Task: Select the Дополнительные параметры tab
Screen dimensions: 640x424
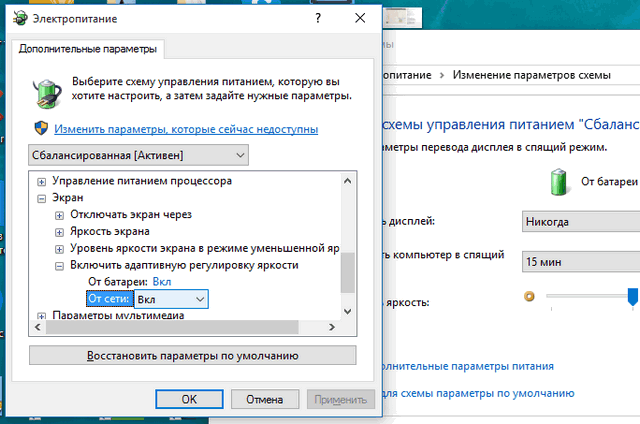Action: 88,49
